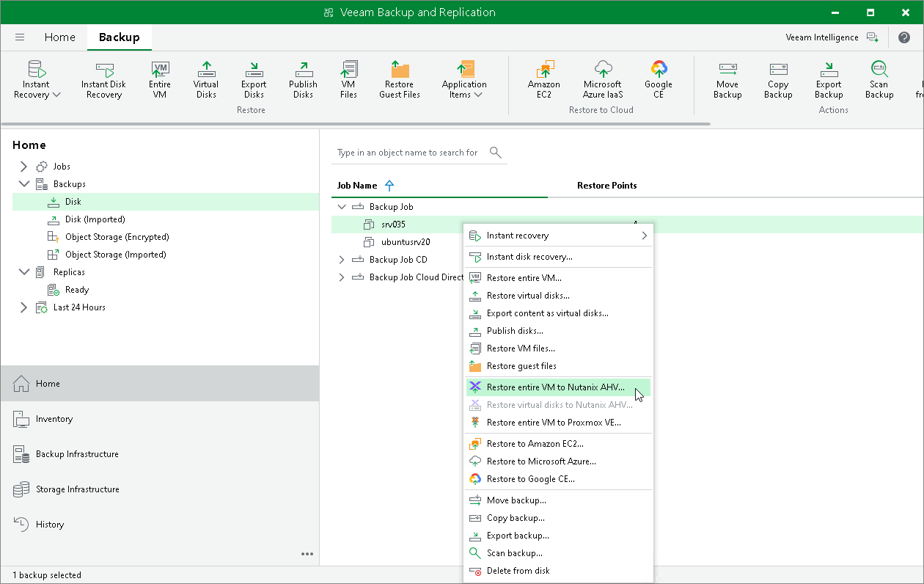Choose Scan backup context menu item
Viewport: 924px width, 584px height.
558,553
